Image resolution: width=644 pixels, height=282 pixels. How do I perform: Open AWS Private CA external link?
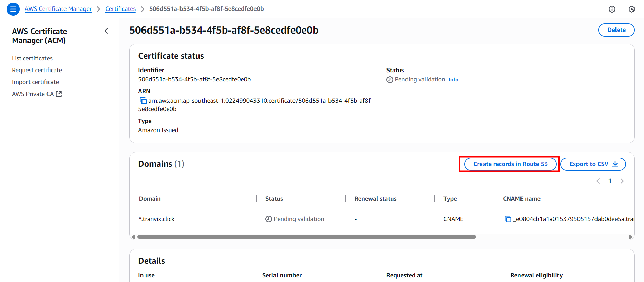(37, 94)
